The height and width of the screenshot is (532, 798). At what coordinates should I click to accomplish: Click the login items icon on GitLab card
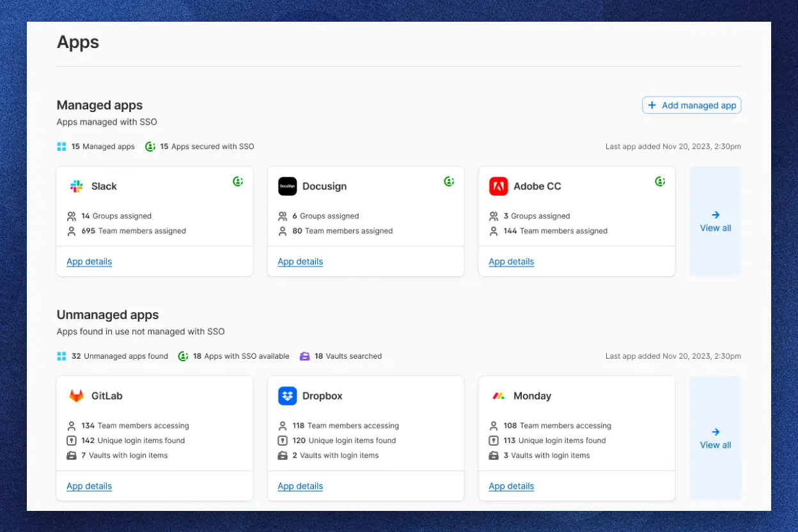(x=71, y=441)
